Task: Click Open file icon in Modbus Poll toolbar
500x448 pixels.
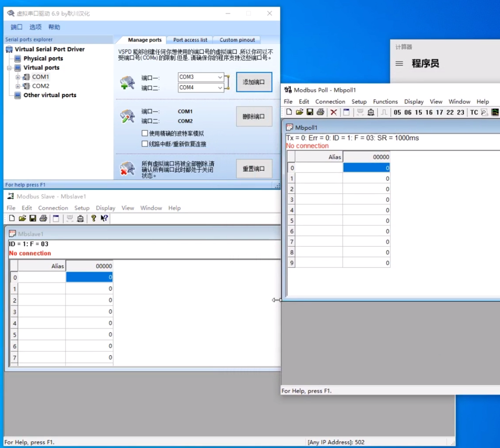Action: [299, 112]
